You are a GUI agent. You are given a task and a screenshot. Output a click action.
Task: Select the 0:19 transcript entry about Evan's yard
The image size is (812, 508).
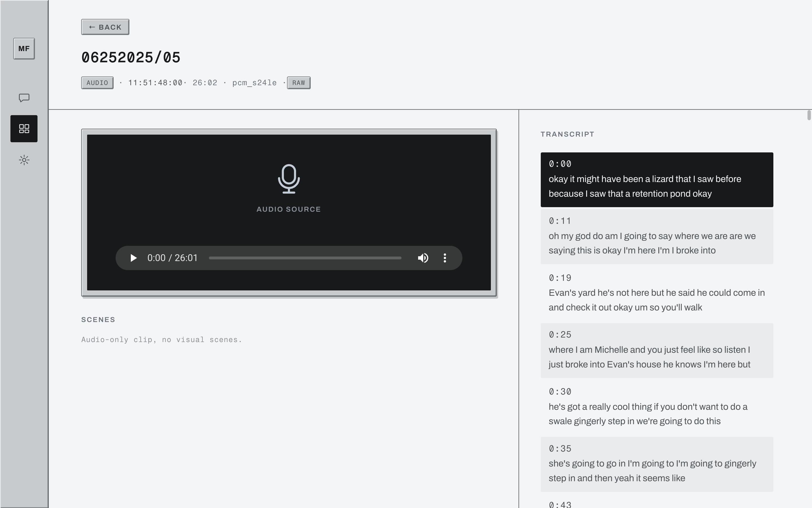[x=657, y=294]
